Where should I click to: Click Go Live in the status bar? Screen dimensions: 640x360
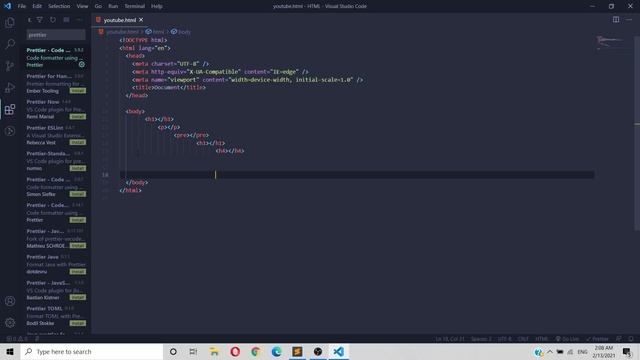[x=567, y=339]
